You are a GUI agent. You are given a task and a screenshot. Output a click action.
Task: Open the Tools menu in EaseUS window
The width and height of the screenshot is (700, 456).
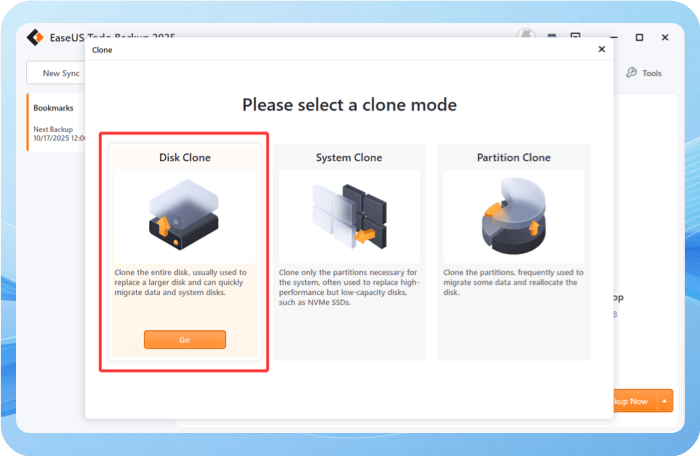pos(644,73)
